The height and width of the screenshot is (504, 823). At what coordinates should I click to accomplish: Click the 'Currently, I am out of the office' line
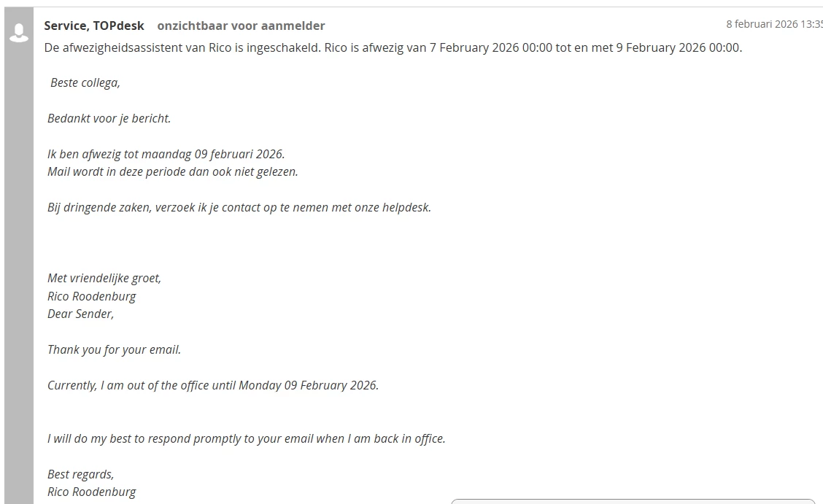click(213, 385)
